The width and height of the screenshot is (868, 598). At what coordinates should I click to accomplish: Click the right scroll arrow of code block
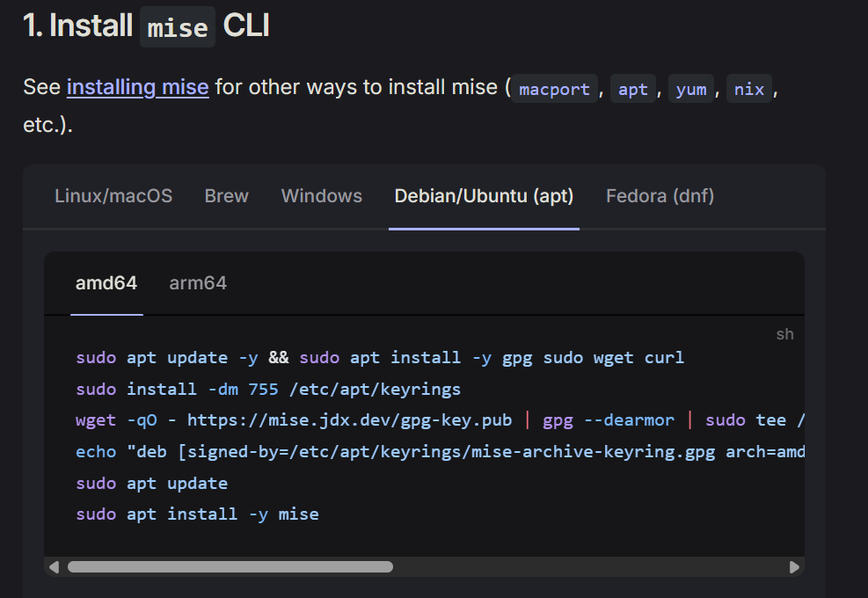tap(794, 567)
